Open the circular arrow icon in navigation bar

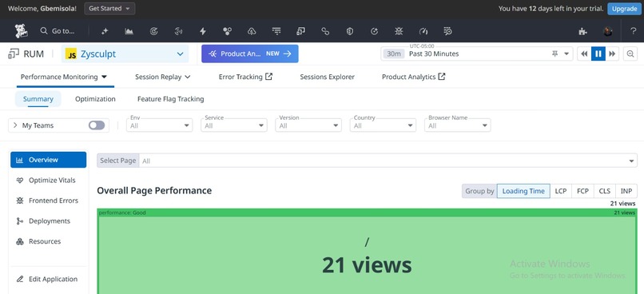(x=374, y=31)
